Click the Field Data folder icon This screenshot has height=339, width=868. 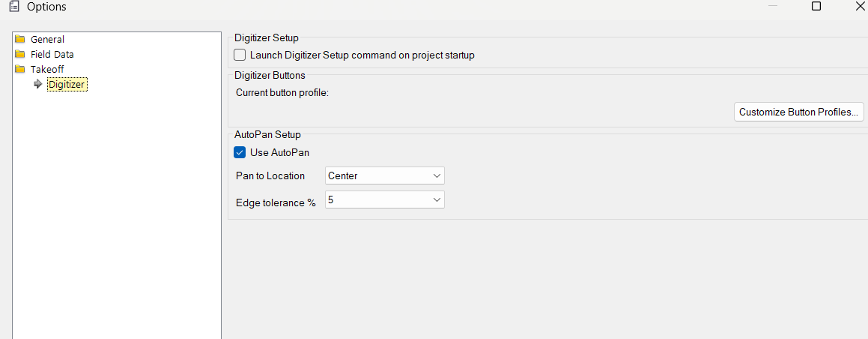20,54
